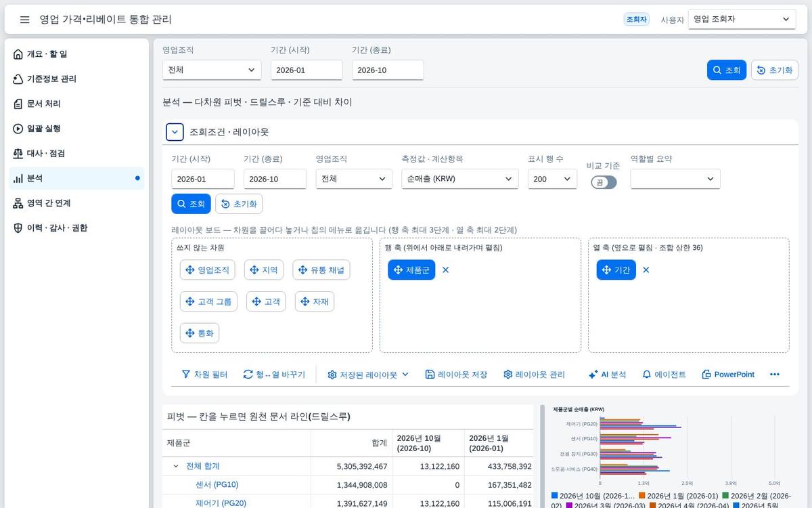Collapse the 조회조건 · 레이아웃 panel

(x=175, y=132)
